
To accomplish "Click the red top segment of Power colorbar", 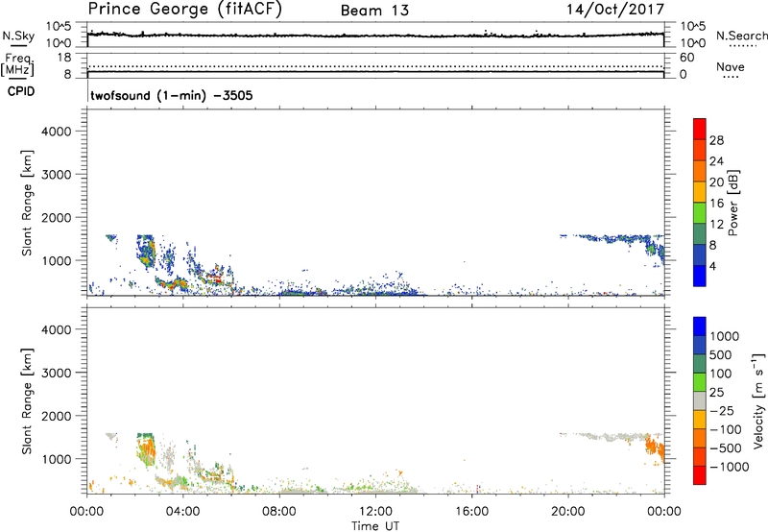I will (x=700, y=129).
